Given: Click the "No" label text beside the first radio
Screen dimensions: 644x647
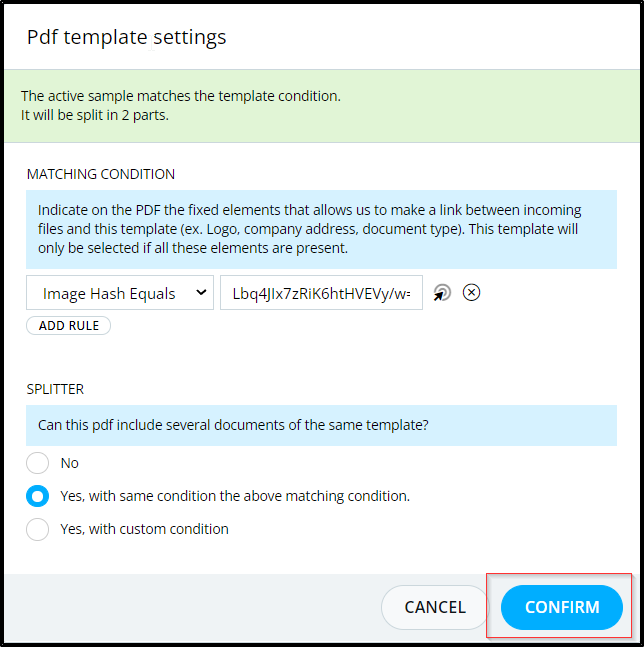Looking at the screenshot, I should point(69,463).
